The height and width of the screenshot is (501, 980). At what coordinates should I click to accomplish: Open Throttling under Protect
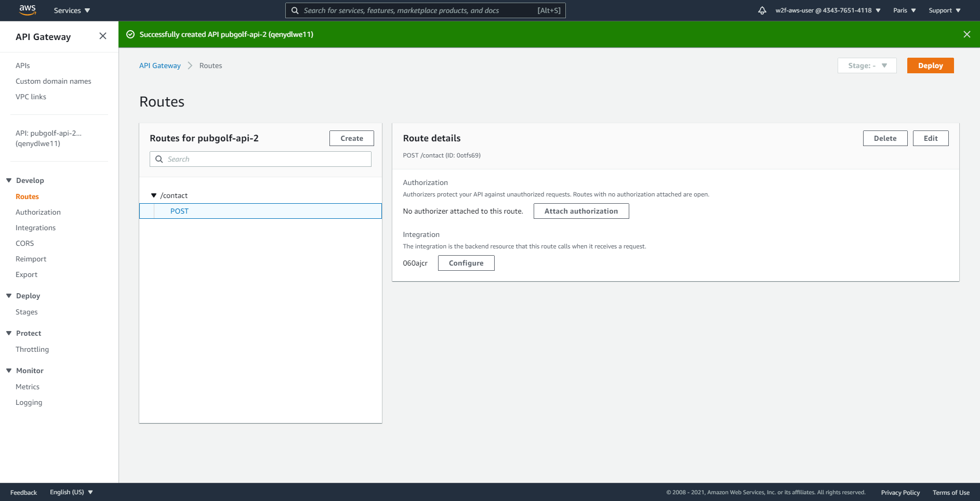pos(32,349)
